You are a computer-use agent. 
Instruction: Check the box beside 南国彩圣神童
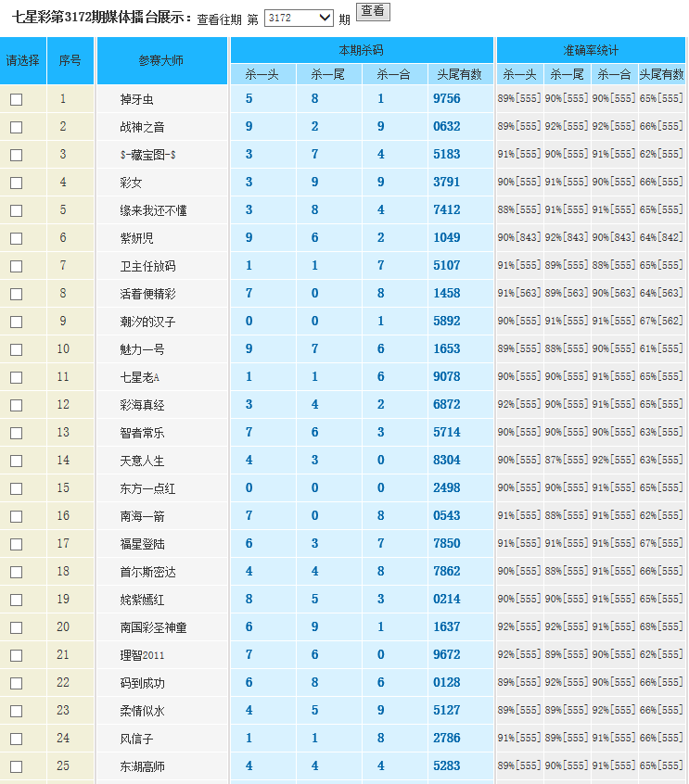tap(16, 628)
